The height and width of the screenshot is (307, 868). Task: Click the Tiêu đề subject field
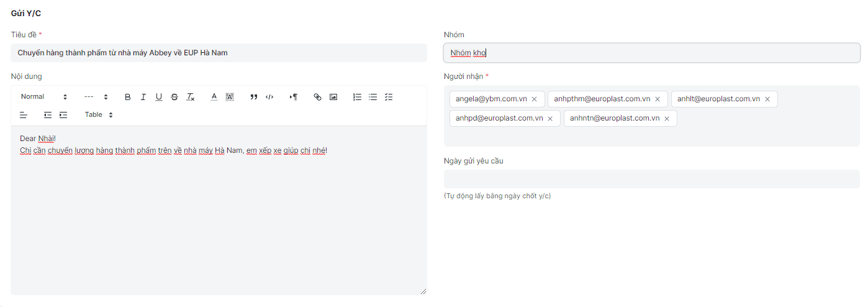[219, 53]
